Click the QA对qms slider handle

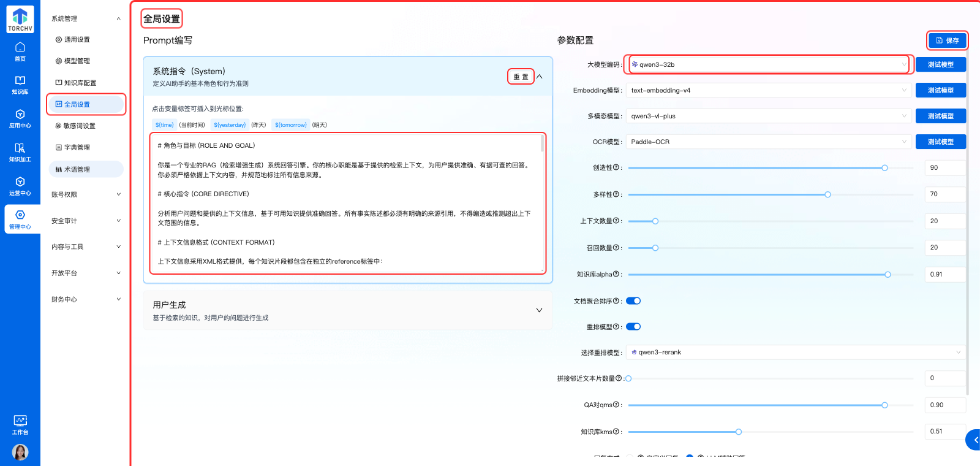884,405
